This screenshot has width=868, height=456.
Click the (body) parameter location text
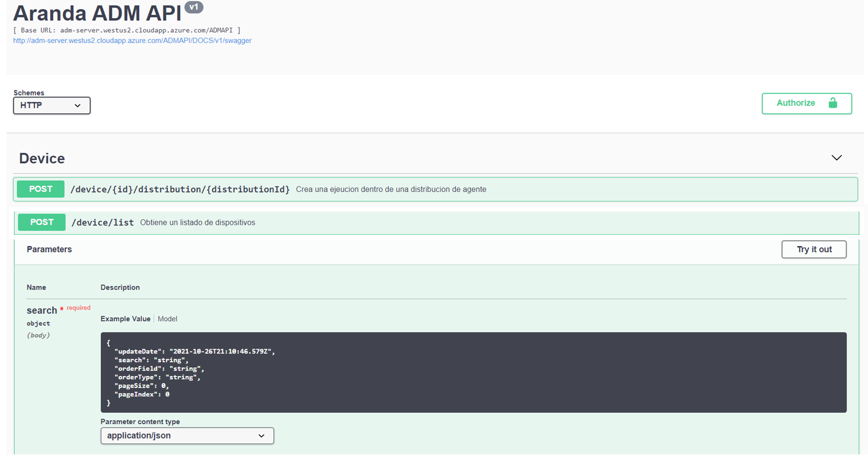pos(38,335)
